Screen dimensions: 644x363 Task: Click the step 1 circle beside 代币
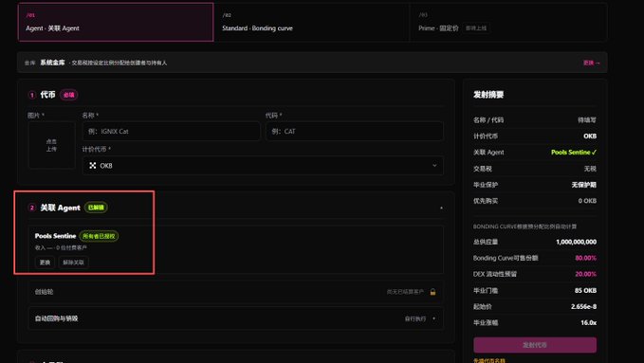[32, 96]
